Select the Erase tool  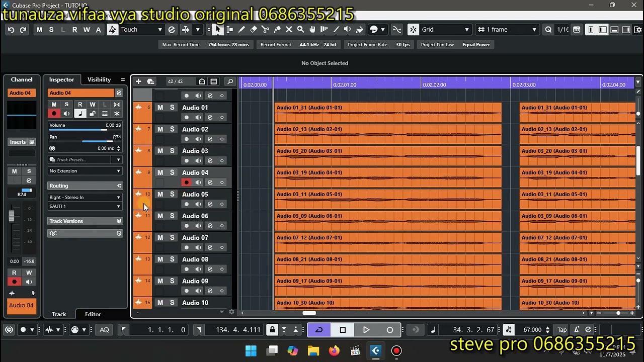[x=254, y=30]
